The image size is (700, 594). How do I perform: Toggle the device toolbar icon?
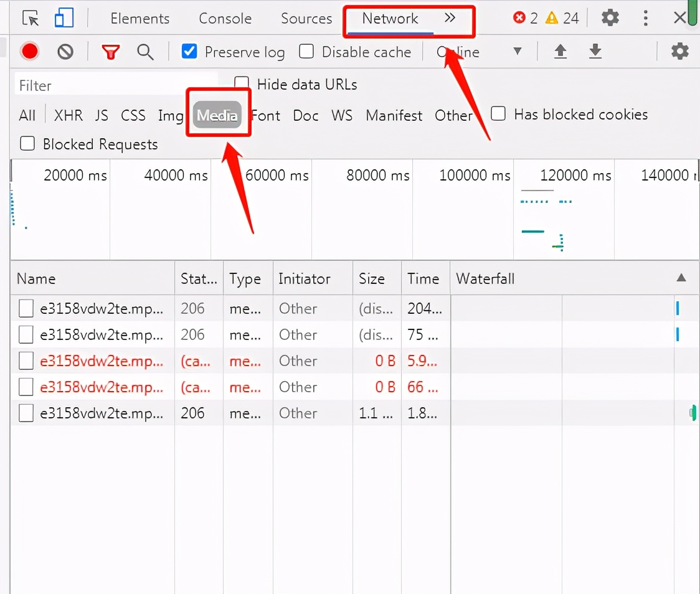[x=64, y=19]
